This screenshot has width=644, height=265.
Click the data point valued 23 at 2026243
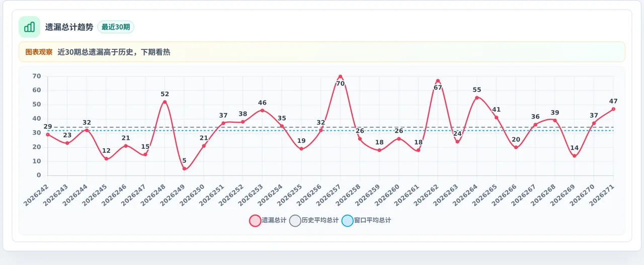pos(67,143)
